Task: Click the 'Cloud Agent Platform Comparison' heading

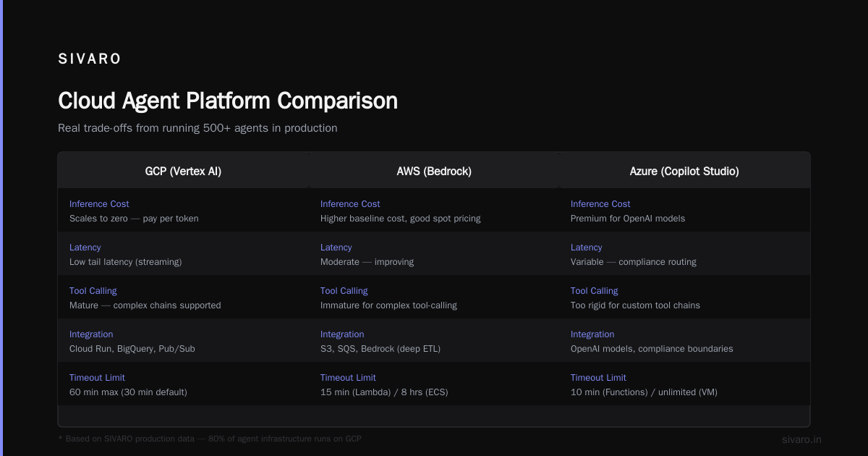Action: click(x=228, y=101)
